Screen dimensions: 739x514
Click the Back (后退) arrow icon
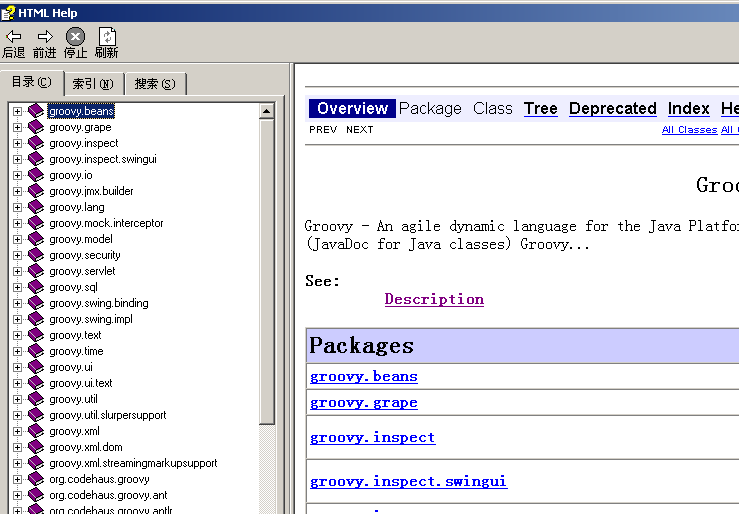click(14, 36)
